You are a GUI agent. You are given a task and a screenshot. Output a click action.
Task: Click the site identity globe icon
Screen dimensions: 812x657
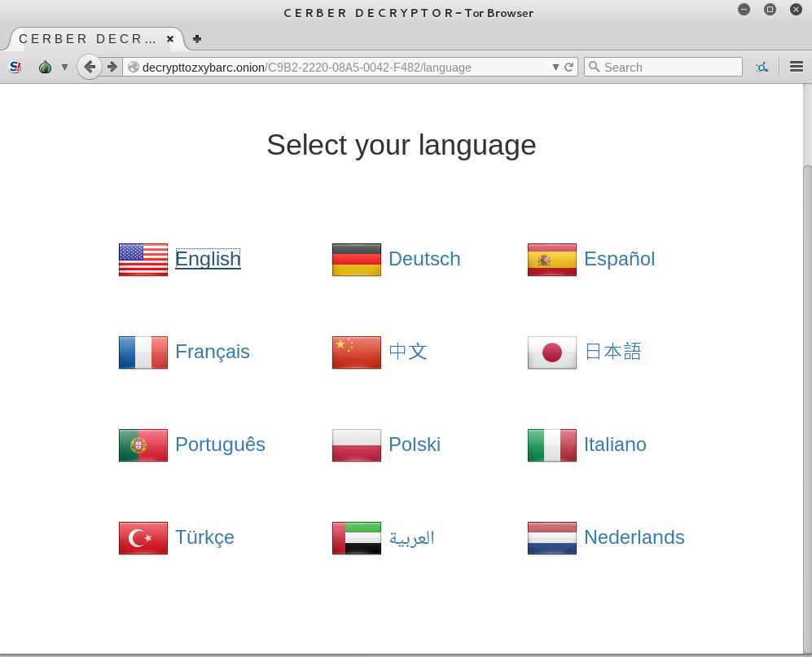134,67
